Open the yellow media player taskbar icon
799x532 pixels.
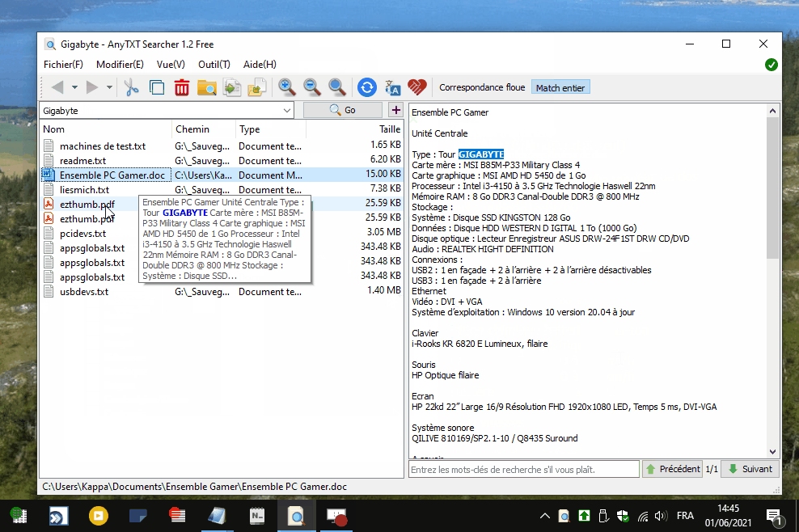[99, 516]
